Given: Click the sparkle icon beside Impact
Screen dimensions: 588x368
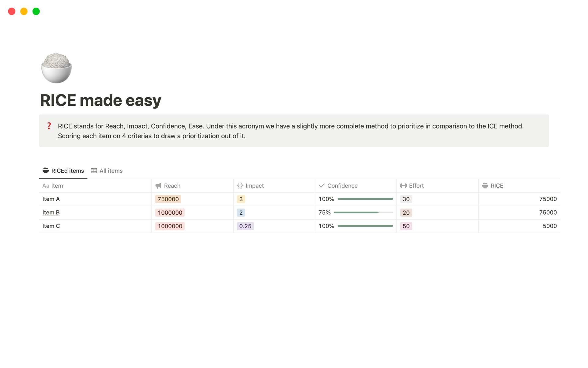Looking at the screenshot, I should point(240,186).
